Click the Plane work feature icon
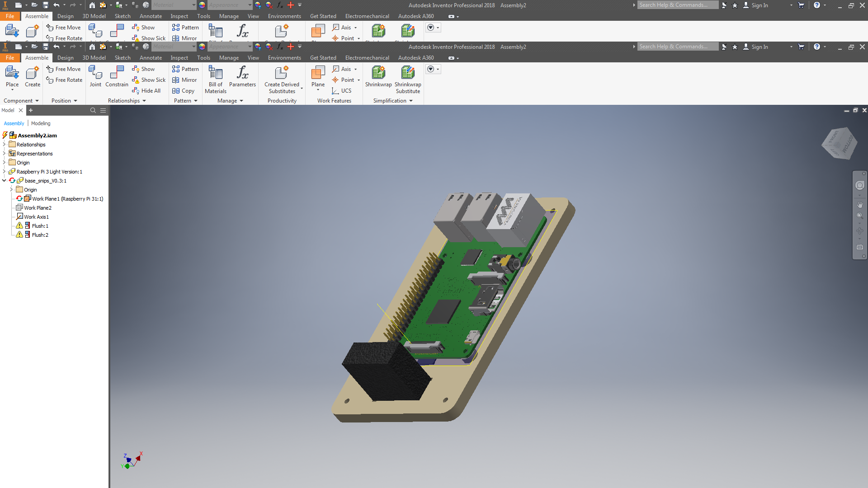This screenshot has width=868, height=488. pos(318,73)
